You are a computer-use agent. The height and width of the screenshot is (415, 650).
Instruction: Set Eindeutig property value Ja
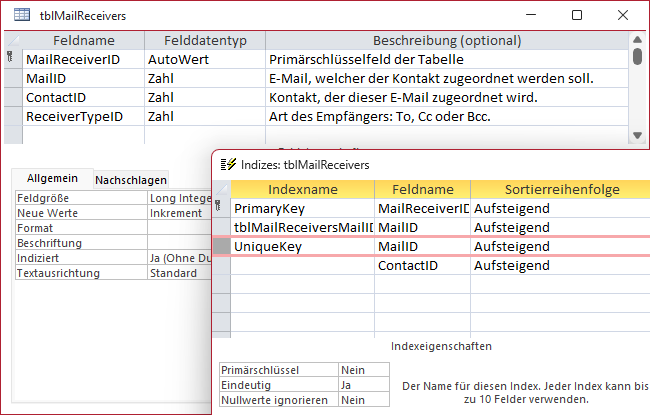tap(364, 385)
